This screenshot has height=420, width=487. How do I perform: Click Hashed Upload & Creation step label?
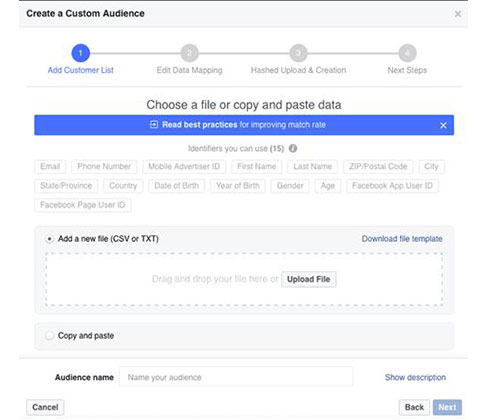coord(298,70)
